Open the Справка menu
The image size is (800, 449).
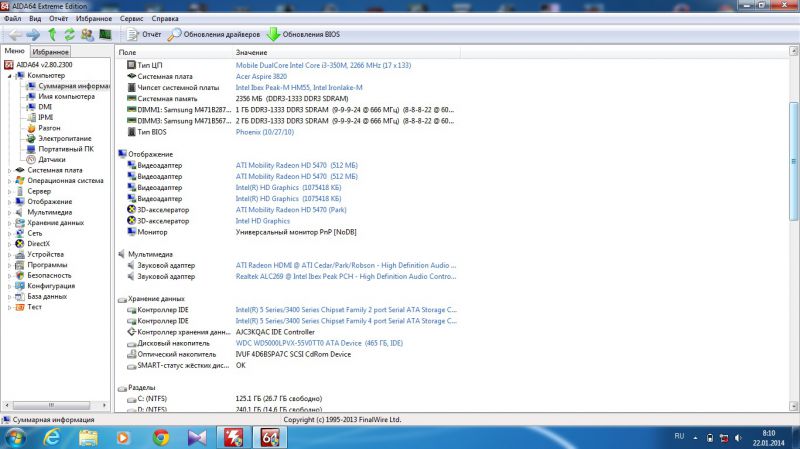(x=165, y=18)
